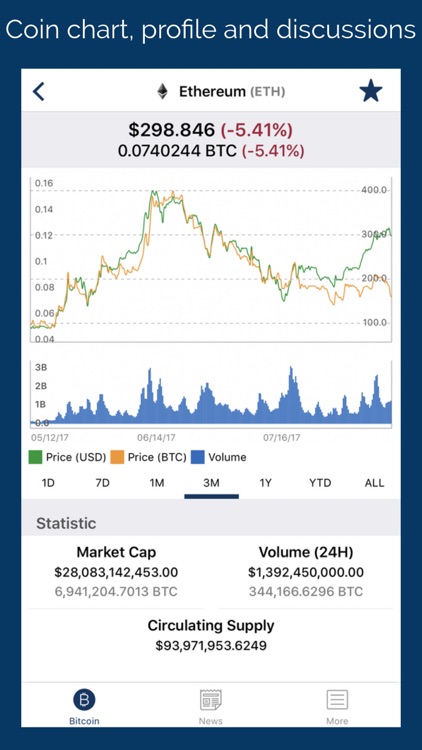Click the $28,083,142,453.00 market cap value
Viewport: 422px width, 750px height.
[x=116, y=572]
